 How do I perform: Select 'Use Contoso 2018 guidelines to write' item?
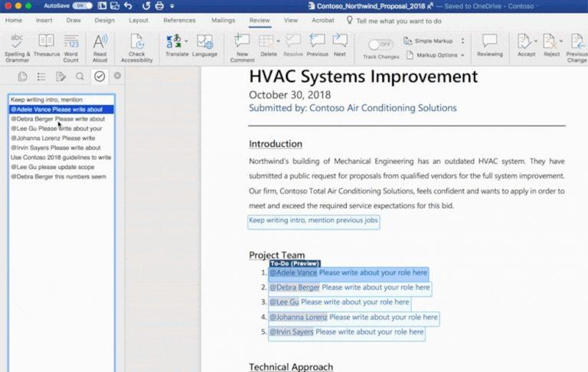61,158
